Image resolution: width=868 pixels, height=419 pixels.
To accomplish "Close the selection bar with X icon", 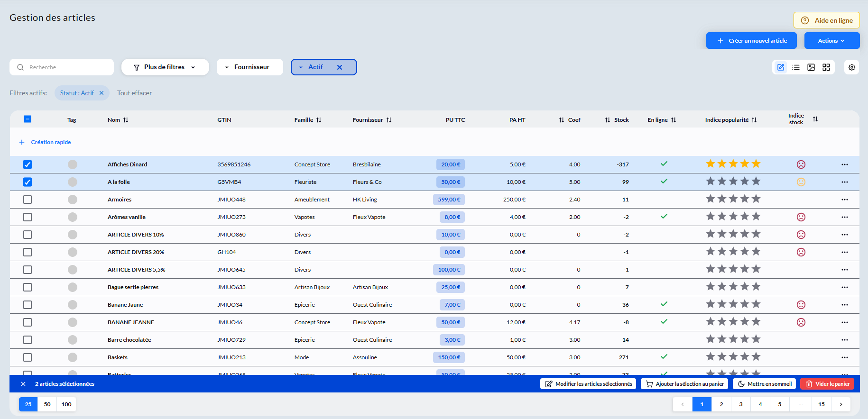I will tap(23, 384).
